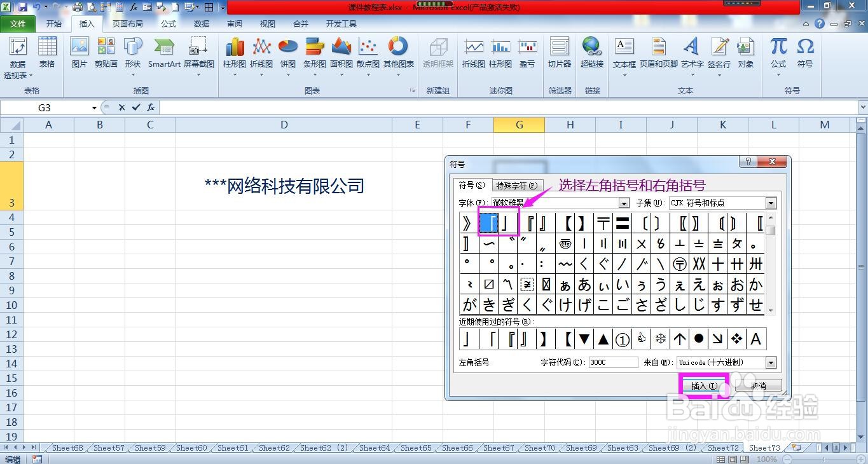Open the Equation (公式) tool
868x464 pixels.
pyautogui.click(x=777, y=54)
